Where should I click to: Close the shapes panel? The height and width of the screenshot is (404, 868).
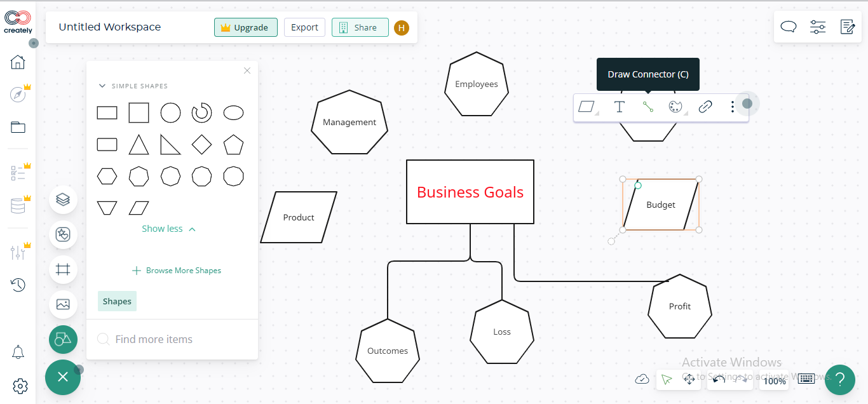tap(247, 71)
